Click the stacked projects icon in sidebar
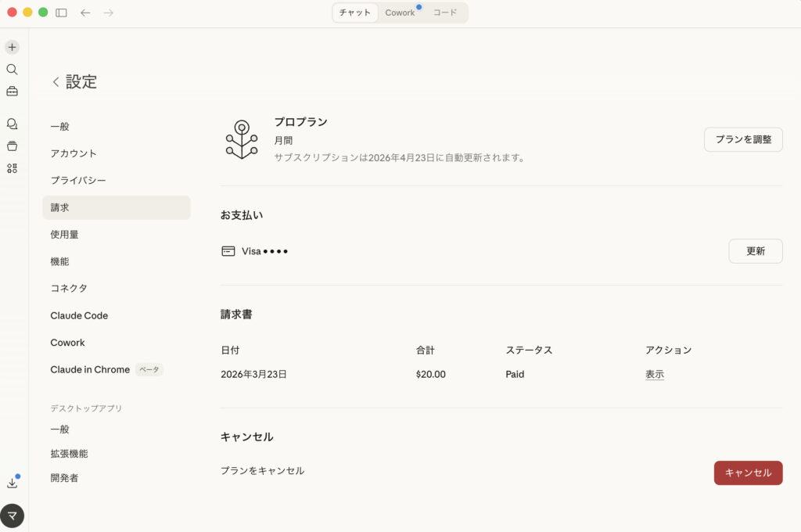The image size is (801, 532). 12,146
